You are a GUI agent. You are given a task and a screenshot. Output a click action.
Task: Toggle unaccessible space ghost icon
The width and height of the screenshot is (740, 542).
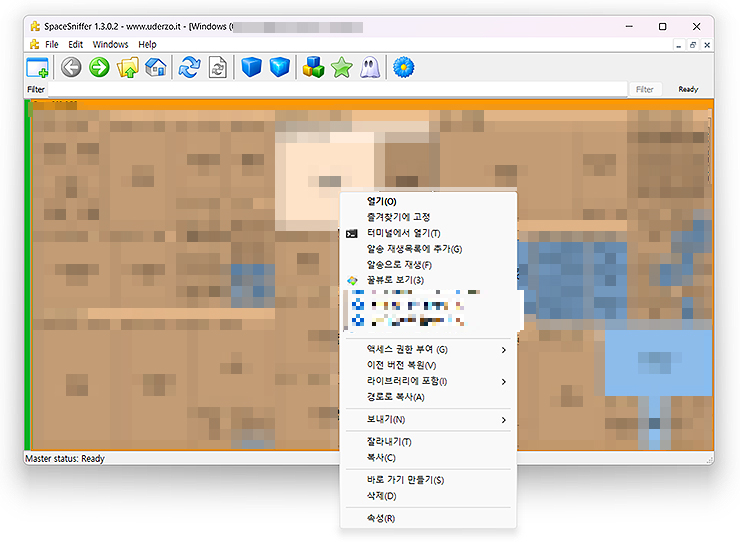click(370, 67)
